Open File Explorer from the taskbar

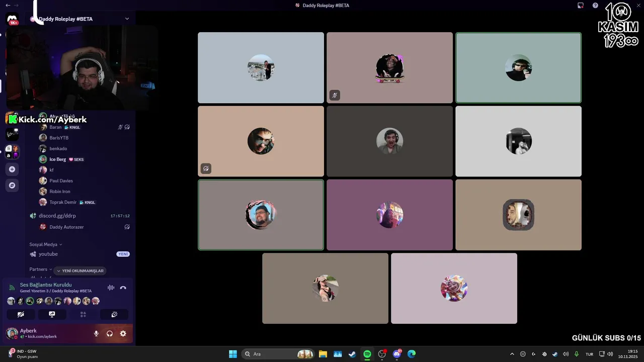(323, 354)
